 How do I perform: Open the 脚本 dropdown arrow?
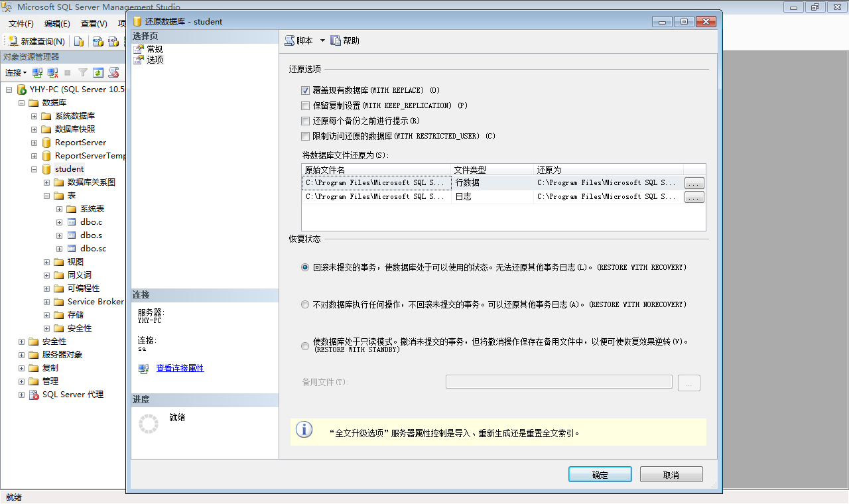tap(322, 40)
